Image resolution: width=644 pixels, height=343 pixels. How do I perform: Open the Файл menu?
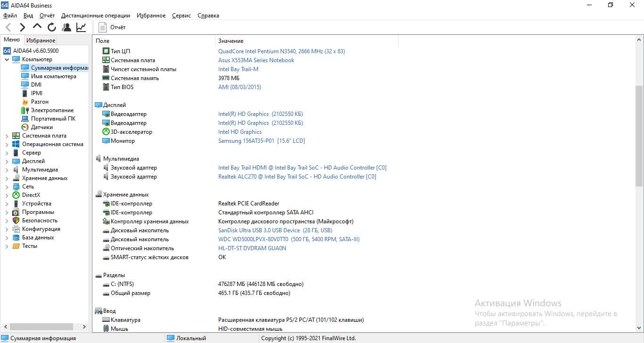[x=10, y=16]
